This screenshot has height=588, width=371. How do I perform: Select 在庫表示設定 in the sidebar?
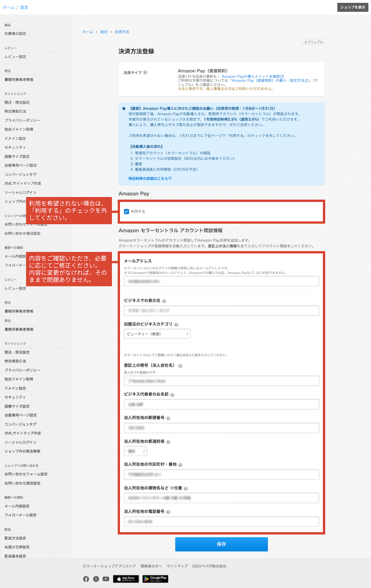point(15,34)
